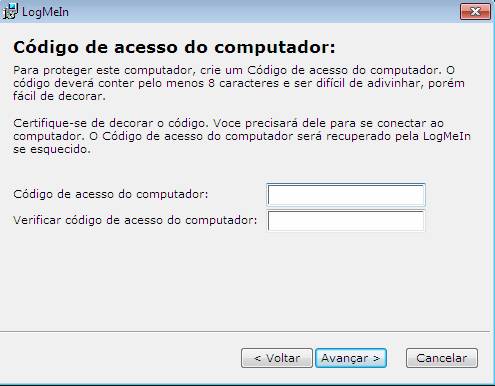
Task: Click the horizontal separator above the buttons
Action: pyautogui.click(x=245, y=331)
